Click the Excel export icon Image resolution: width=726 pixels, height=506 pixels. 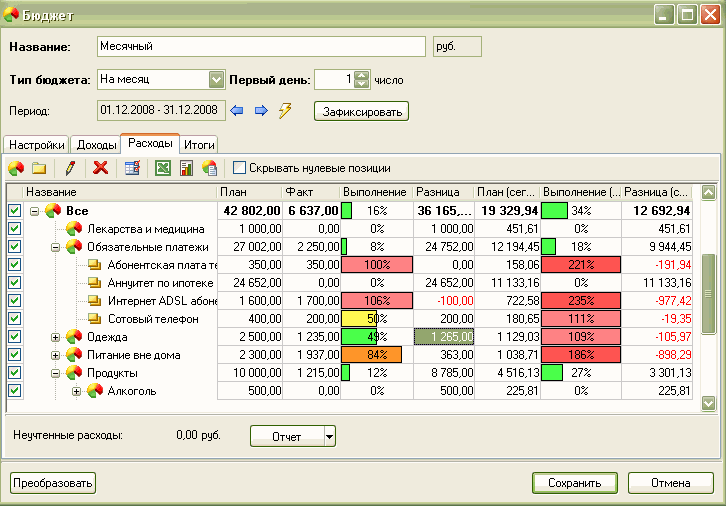(162, 168)
